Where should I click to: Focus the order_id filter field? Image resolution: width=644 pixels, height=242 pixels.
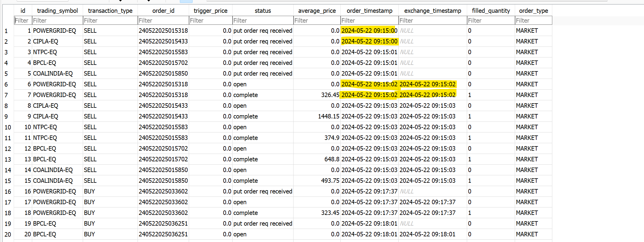click(163, 20)
